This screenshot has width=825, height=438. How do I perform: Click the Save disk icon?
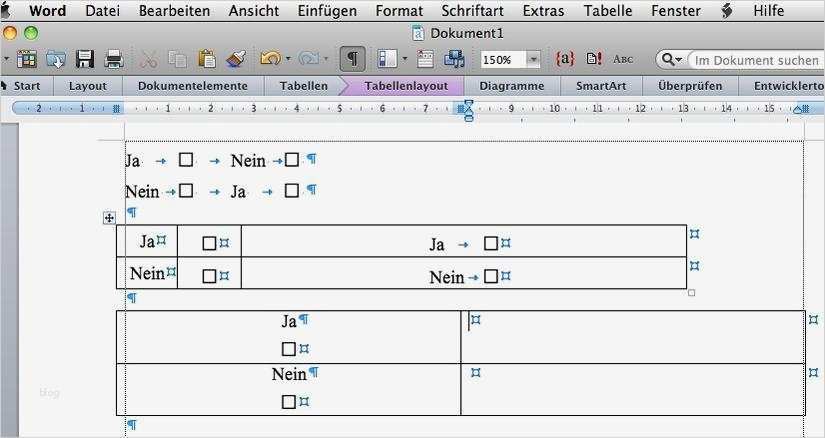click(x=85, y=59)
